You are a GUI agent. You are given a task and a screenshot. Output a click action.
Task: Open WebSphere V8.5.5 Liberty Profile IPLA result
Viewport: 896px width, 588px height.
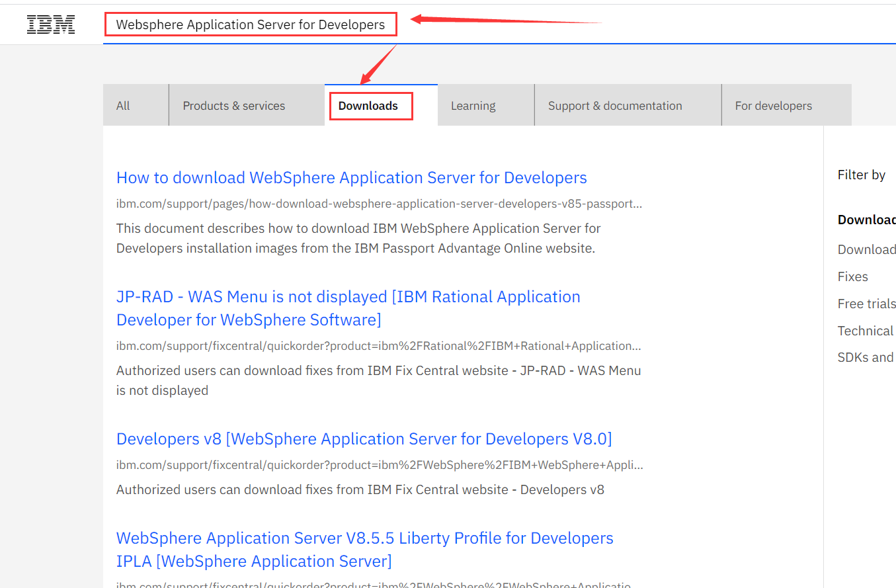point(365,550)
